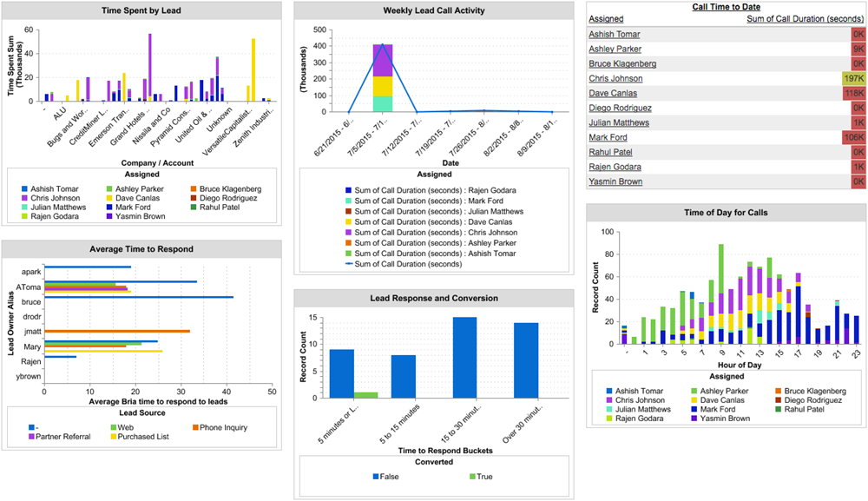Click the 15 to 30 minutes blue bar
This screenshot has width=868, height=501.
(465, 358)
